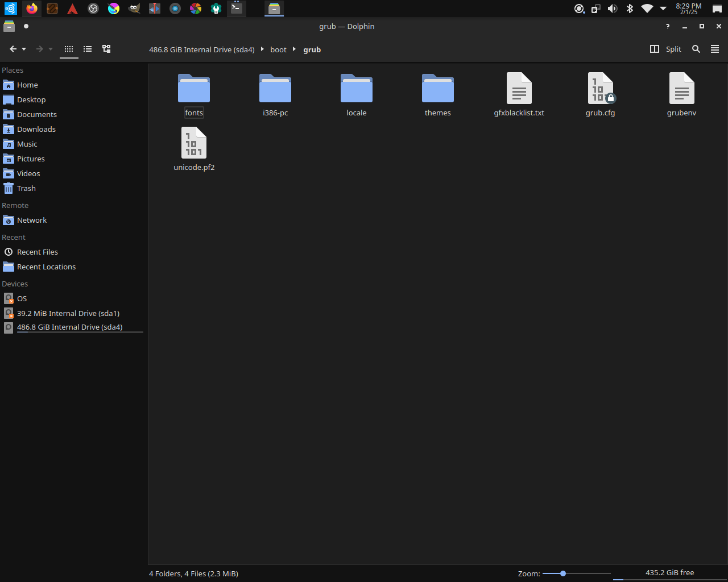Open Trash in Places panel
Screen dimensions: 728x582
click(x=26, y=189)
